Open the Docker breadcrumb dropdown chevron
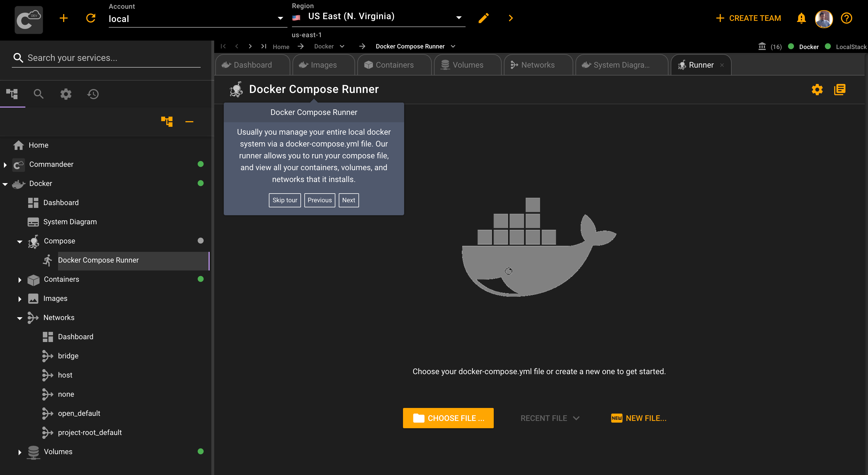 click(342, 46)
